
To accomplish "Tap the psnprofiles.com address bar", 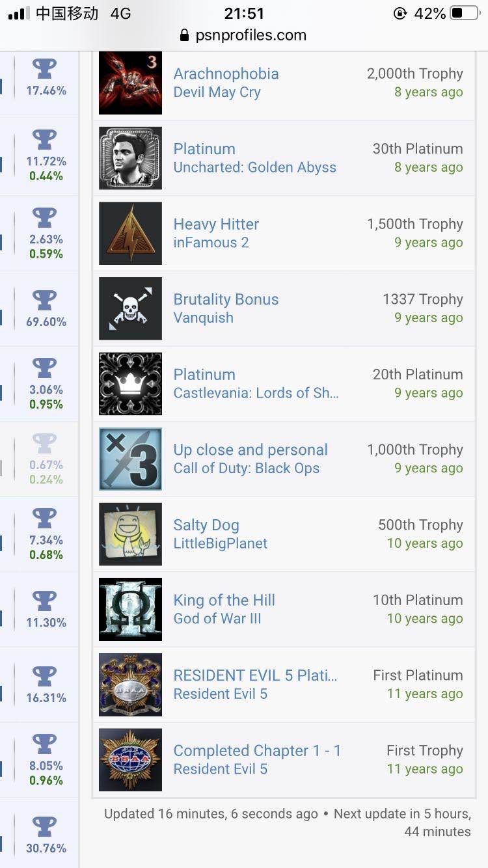I will click(x=243, y=35).
